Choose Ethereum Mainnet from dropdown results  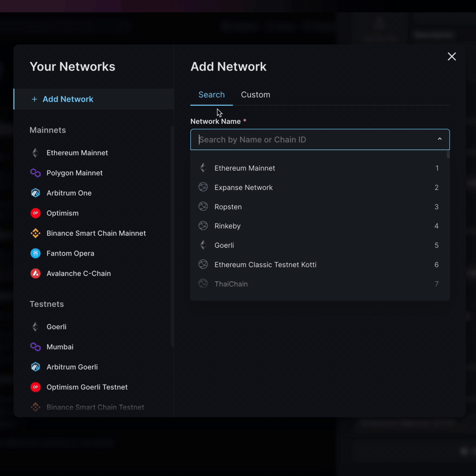[x=320, y=168]
